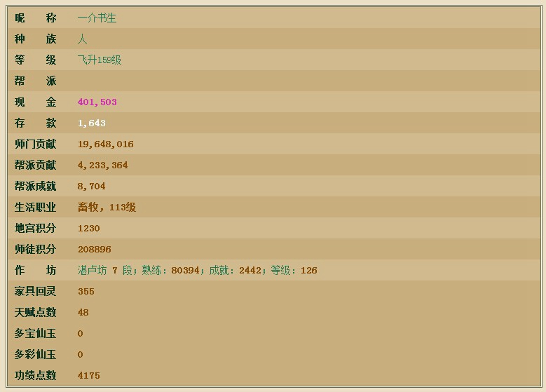Click the 帮派贡献 value 4,233,364
546x392 pixels.
click(102, 165)
